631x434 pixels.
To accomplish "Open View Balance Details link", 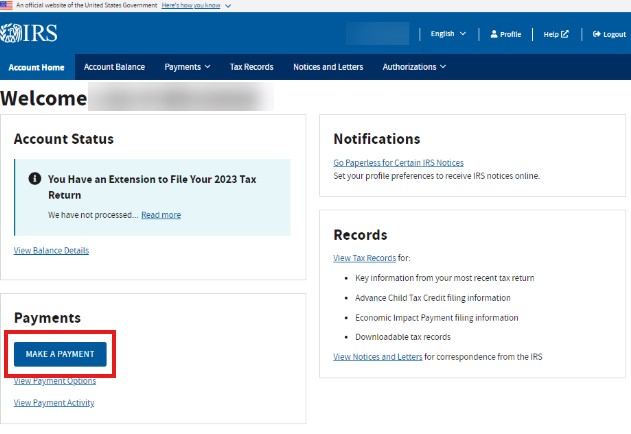I will pos(51,250).
